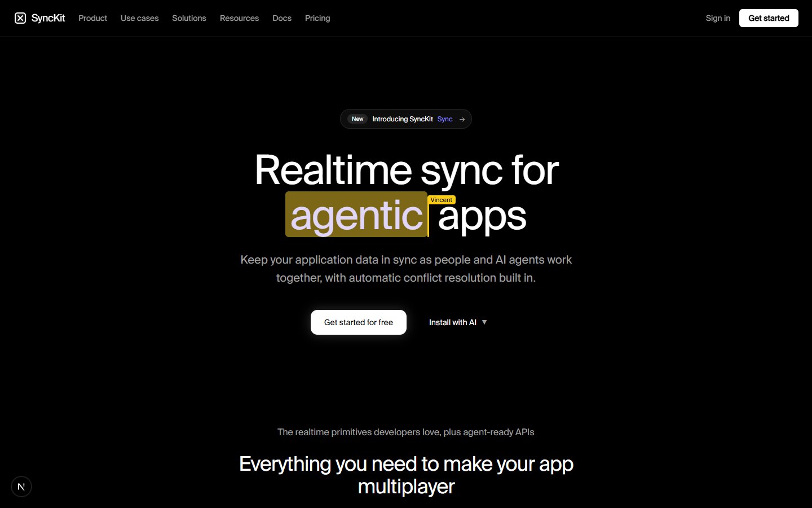The height and width of the screenshot is (508, 812).
Task: Go to the Docs page
Action: coord(282,18)
